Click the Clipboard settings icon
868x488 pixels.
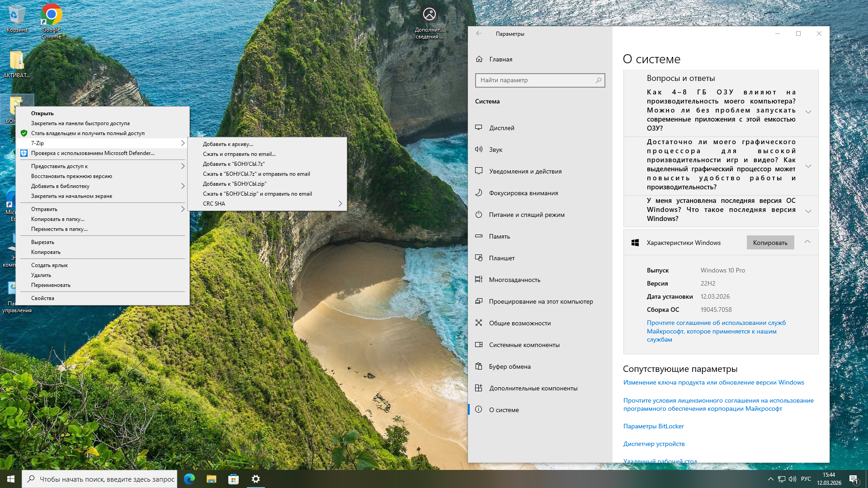(x=479, y=366)
